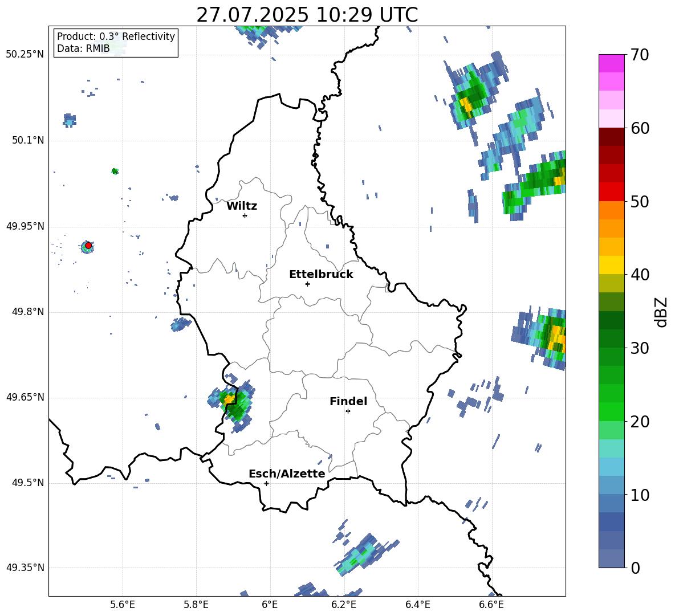The width and height of the screenshot is (675, 616).
Task: Click the red radar site dot
Action: (x=88, y=245)
